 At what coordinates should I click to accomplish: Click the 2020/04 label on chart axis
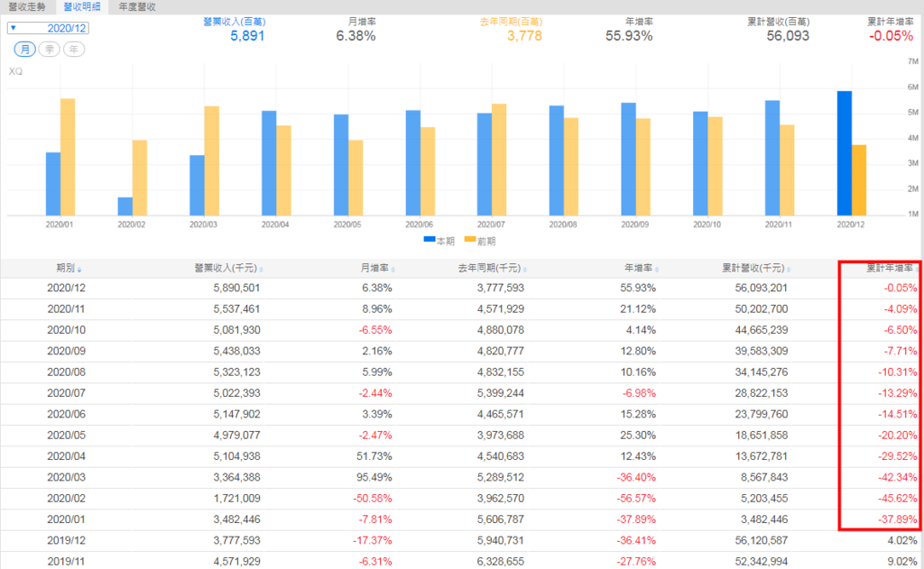[x=275, y=225]
